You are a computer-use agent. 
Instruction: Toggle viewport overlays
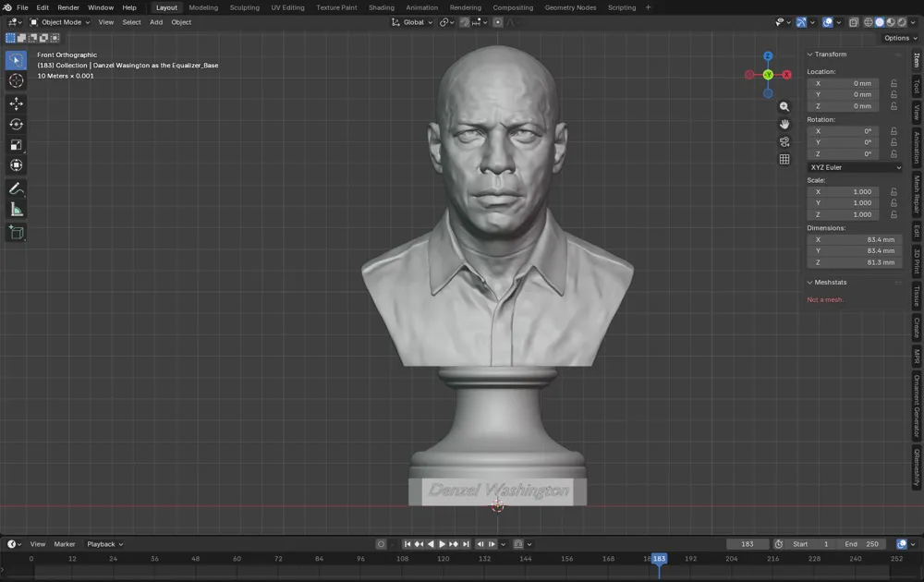[x=828, y=22]
